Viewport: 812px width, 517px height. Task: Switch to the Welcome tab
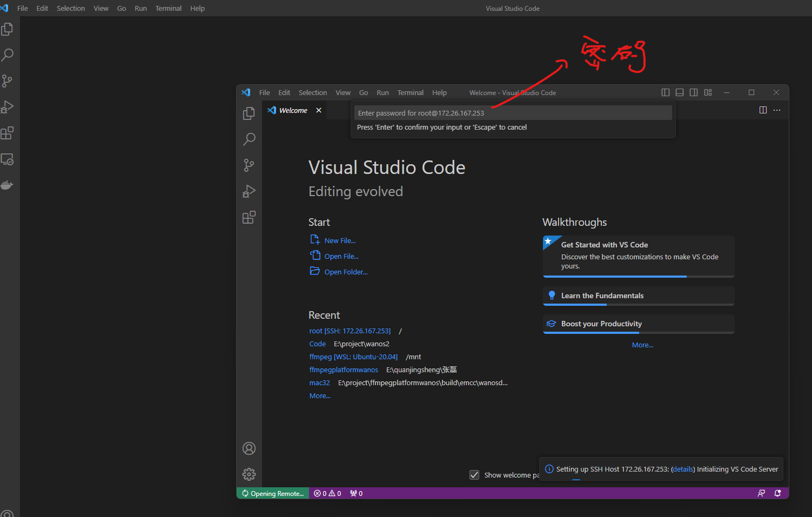click(292, 110)
